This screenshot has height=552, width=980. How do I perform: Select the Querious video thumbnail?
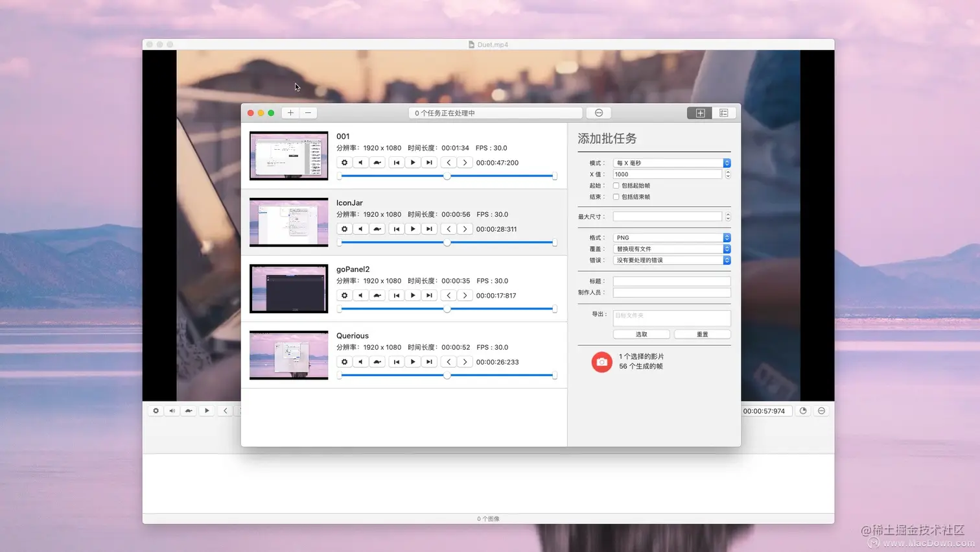[x=288, y=354]
